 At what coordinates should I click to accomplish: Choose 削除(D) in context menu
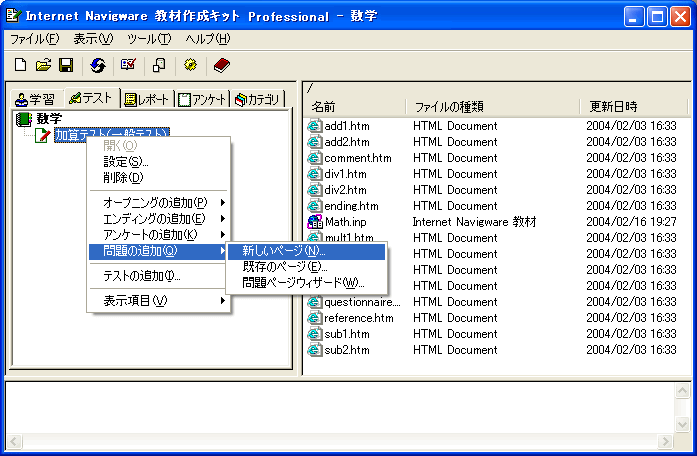click(x=158, y=178)
